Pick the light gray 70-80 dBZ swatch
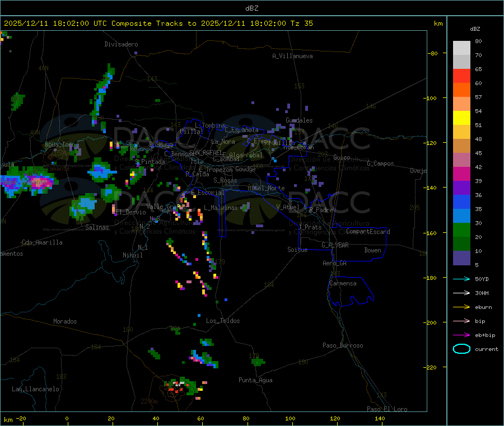 coord(461,48)
